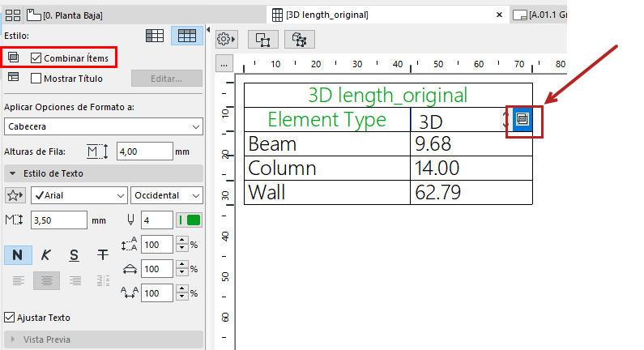Open the Arial font dropdown

79,195
